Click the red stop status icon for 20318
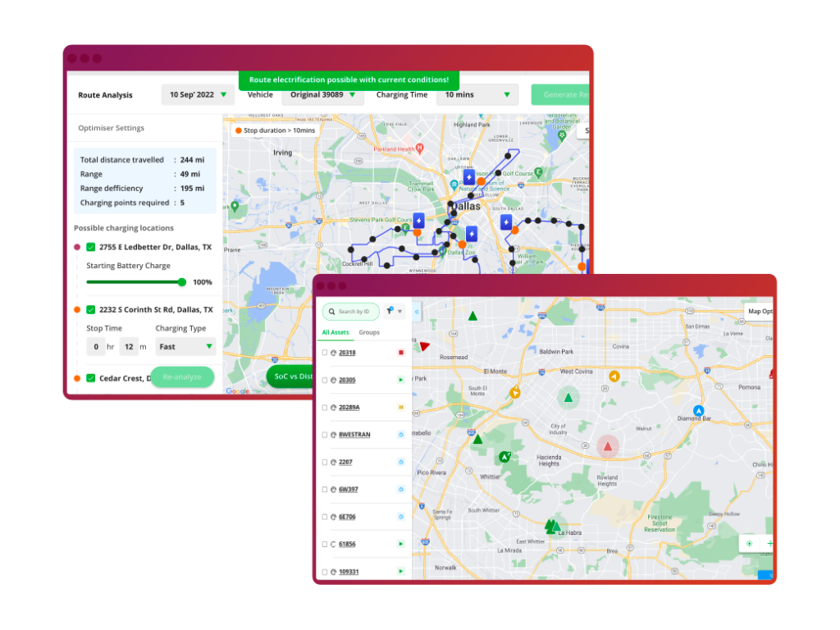Viewport: 840px width, 630px height. pyautogui.click(x=401, y=353)
